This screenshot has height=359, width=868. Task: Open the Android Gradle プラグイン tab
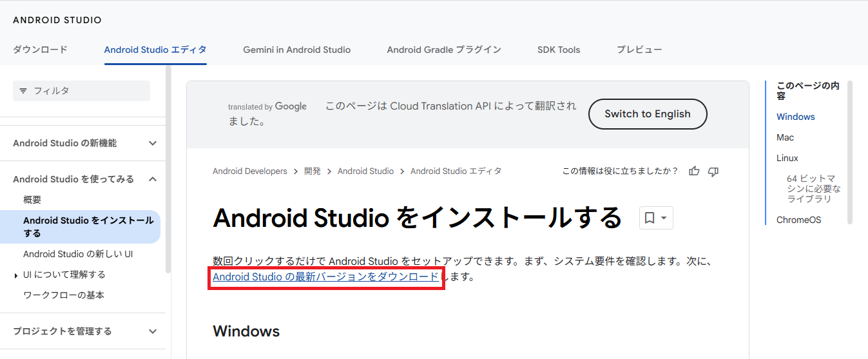(x=443, y=50)
